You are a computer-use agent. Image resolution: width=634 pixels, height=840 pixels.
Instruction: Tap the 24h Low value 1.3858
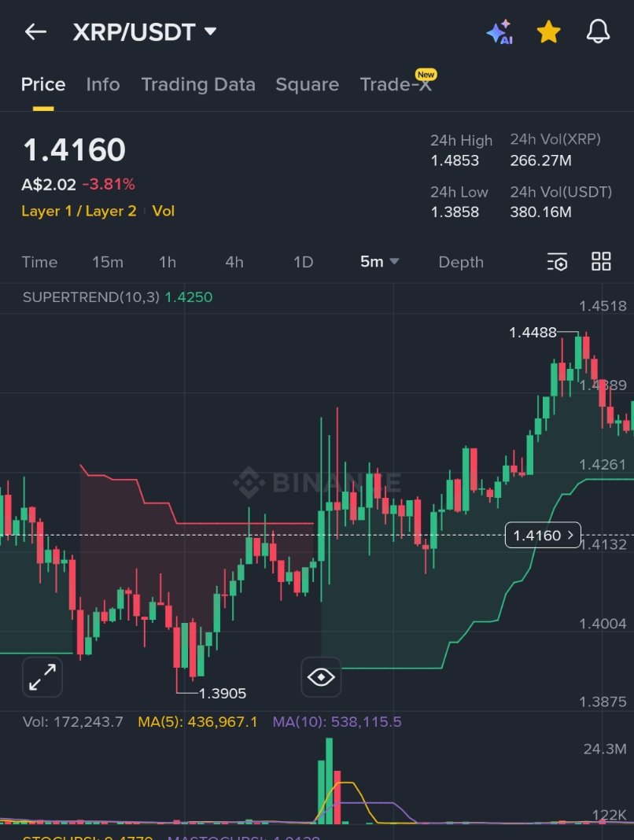pyautogui.click(x=455, y=212)
